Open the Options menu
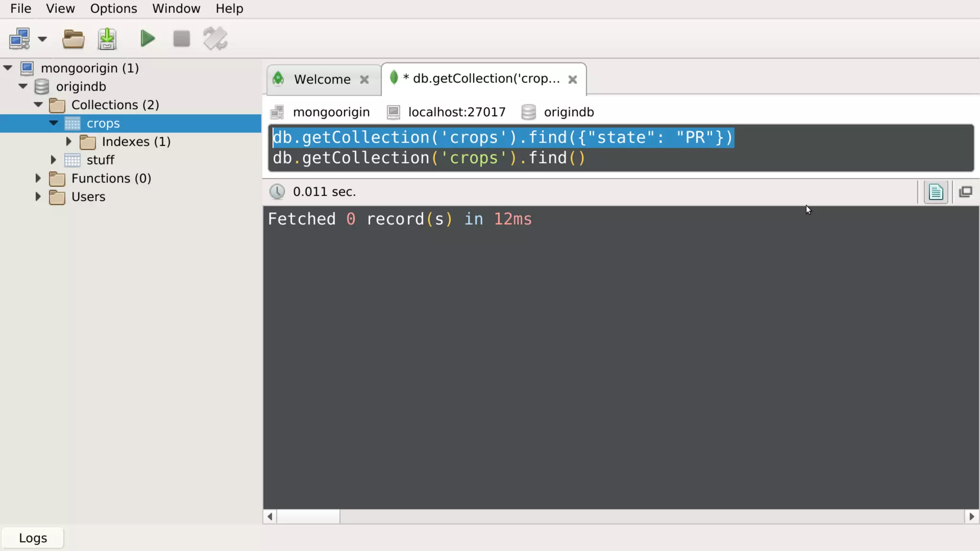980x551 pixels. click(113, 9)
